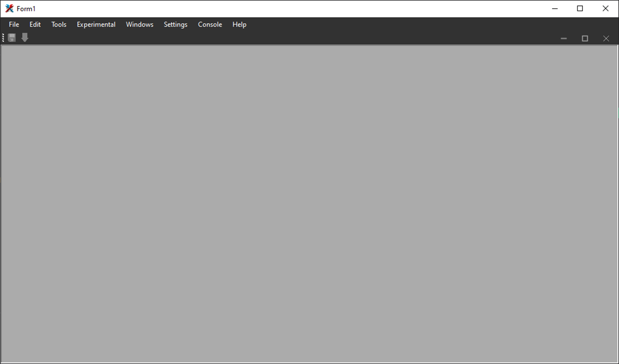Image resolution: width=619 pixels, height=364 pixels.
Task: Restore the inner child window
Action: click(585, 38)
